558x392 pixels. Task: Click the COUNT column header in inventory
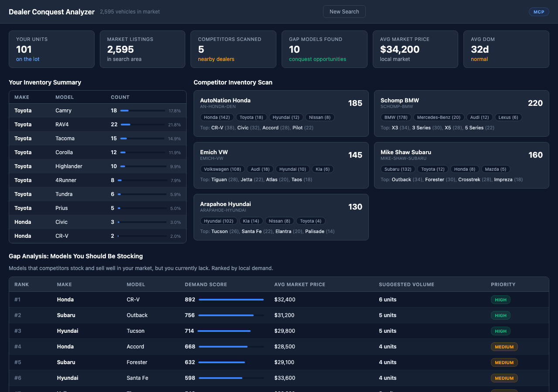120,97
